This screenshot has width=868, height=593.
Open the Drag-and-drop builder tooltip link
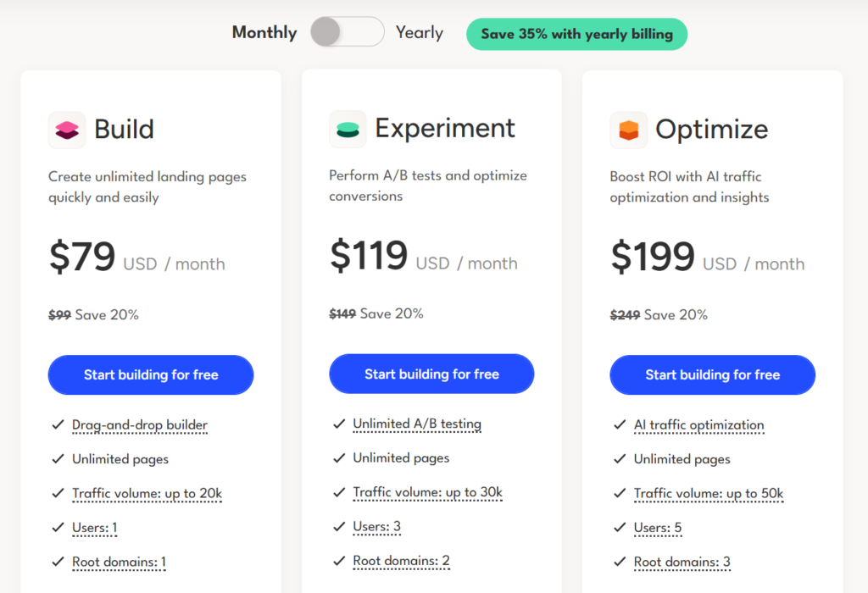tap(140, 425)
